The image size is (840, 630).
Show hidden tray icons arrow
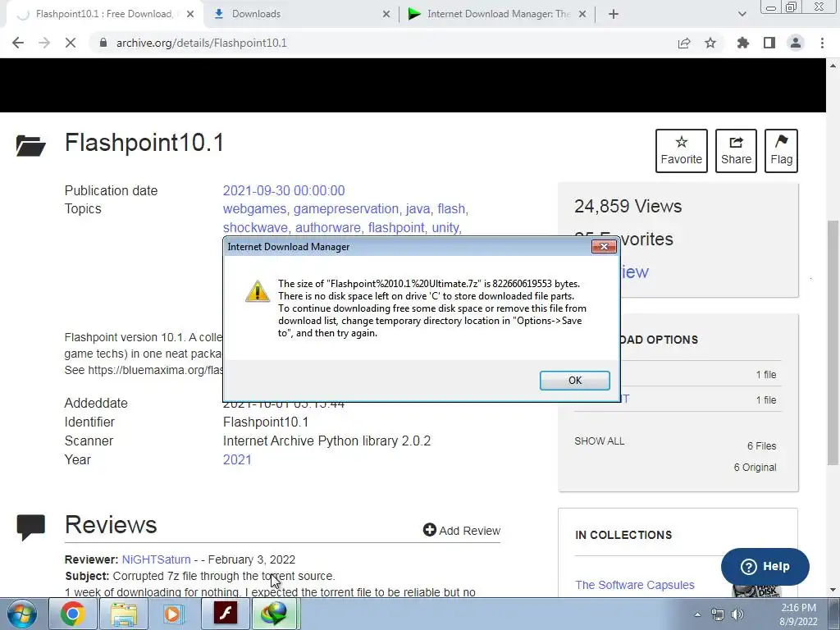tap(697, 614)
